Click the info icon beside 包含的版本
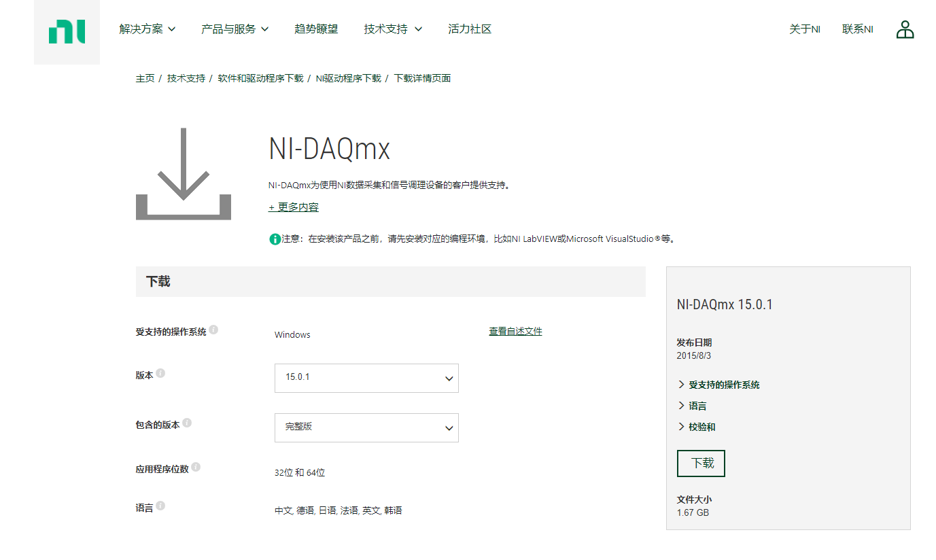The image size is (936, 560). pos(188,423)
